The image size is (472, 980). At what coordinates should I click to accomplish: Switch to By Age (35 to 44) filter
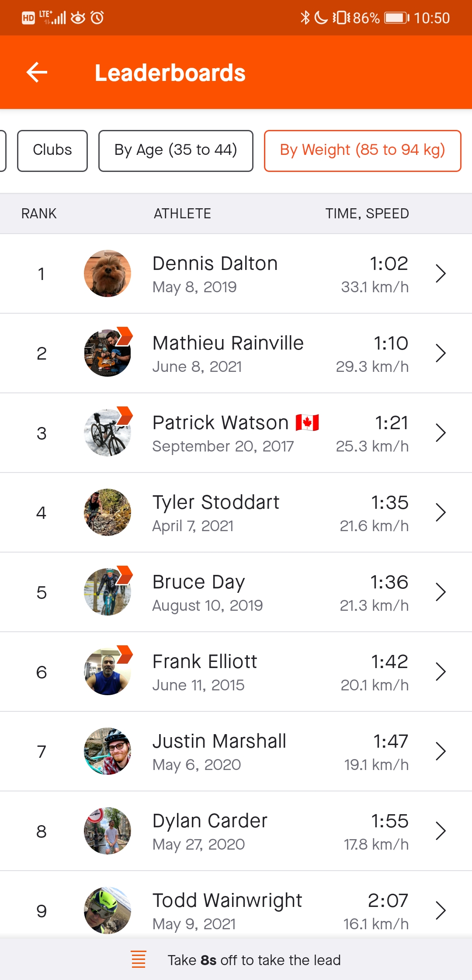(176, 150)
